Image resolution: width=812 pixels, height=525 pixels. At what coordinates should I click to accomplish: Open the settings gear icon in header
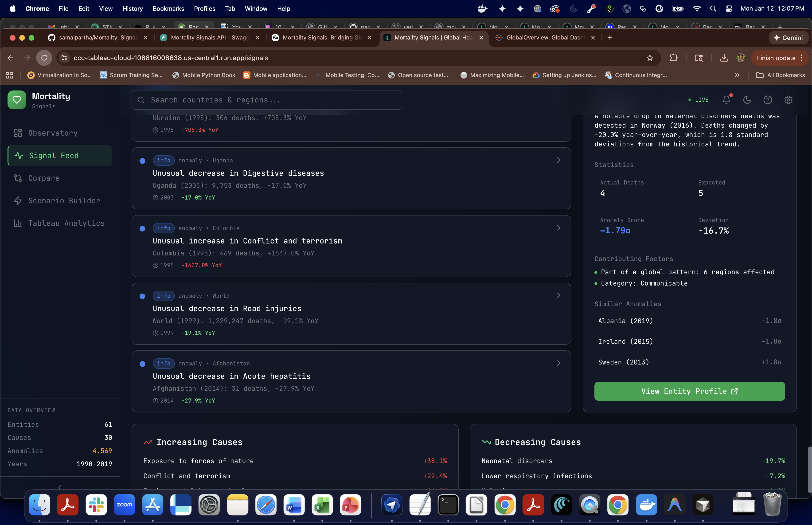[x=788, y=100]
